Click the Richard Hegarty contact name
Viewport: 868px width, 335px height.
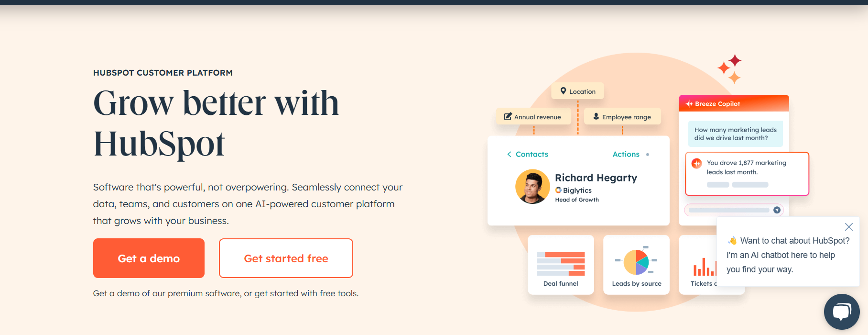tap(596, 178)
